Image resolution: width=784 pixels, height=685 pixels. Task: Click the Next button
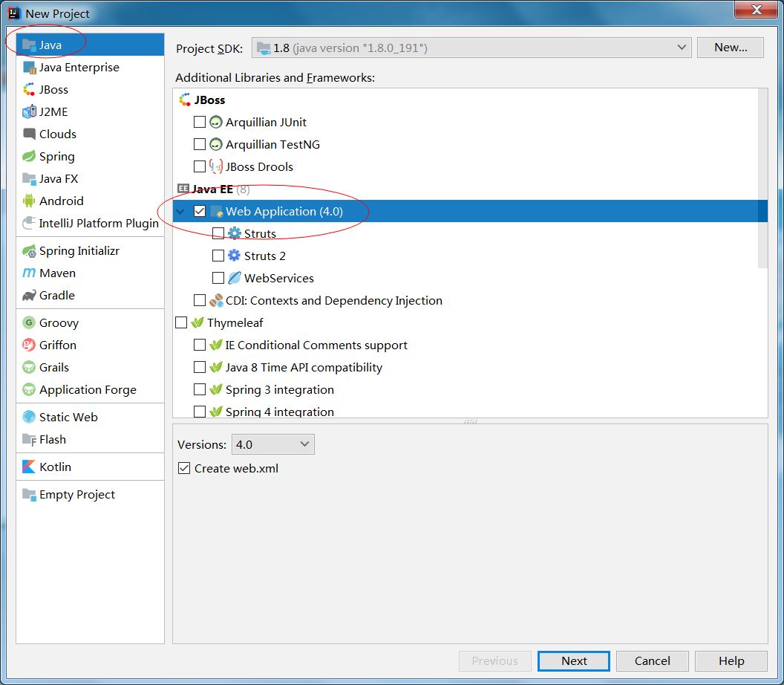(x=573, y=660)
